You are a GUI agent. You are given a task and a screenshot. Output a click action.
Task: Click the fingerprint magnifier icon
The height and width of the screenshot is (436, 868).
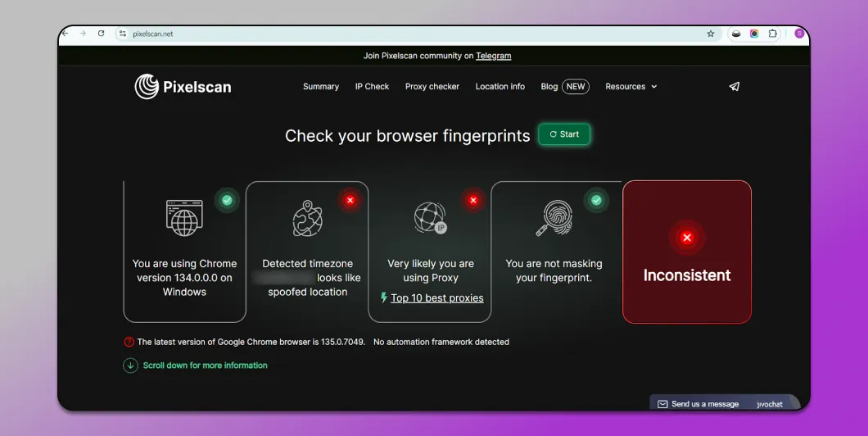[x=554, y=219]
